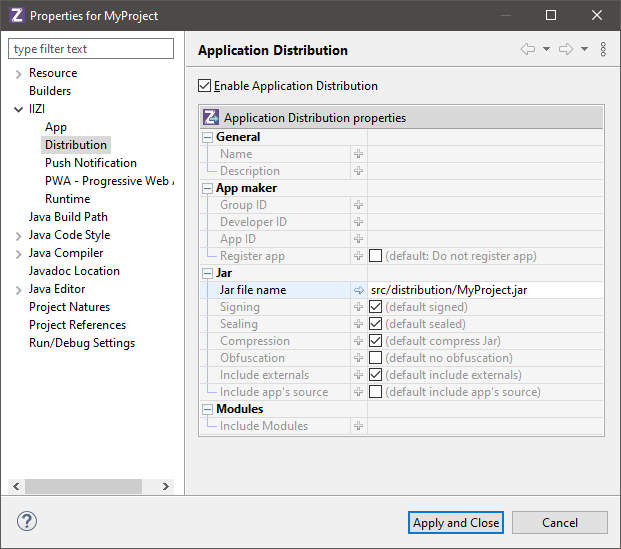Screen dimensions: 621x549
Task: Click the help question mark icon
Action: [27, 522]
